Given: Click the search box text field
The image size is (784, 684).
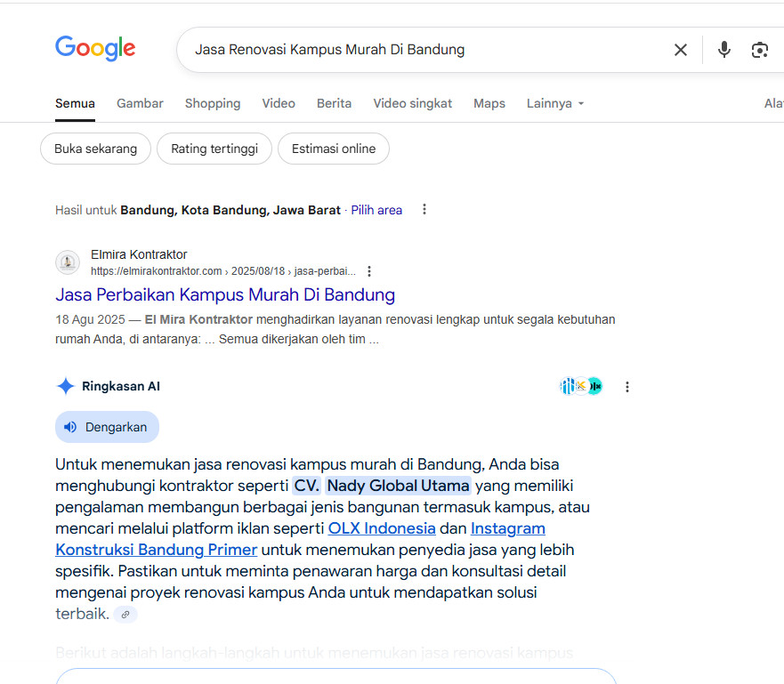Looking at the screenshot, I should (425, 50).
